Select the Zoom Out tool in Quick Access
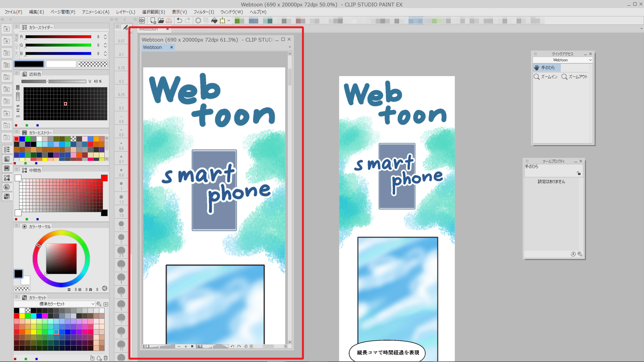 574,77
